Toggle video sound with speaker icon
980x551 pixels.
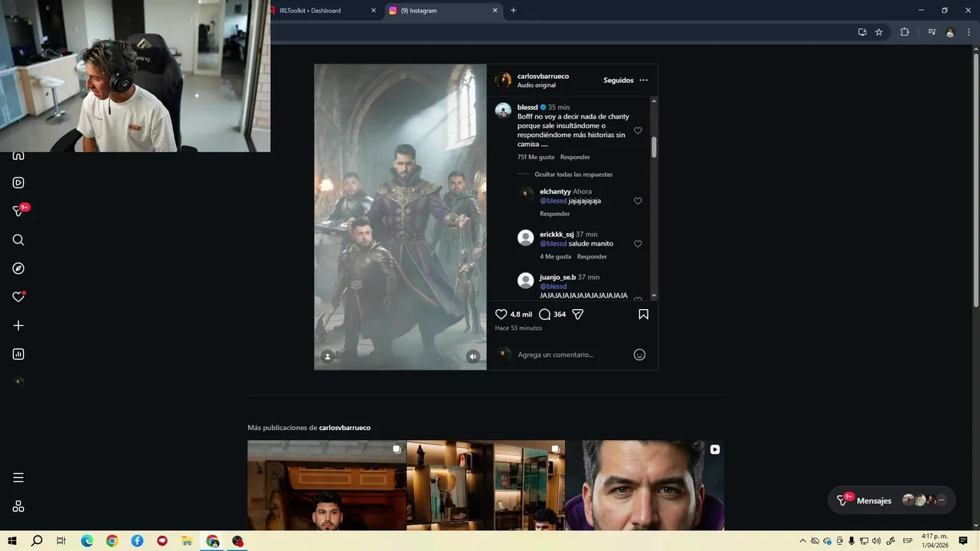pyautogui.click(x=473, y=357)
